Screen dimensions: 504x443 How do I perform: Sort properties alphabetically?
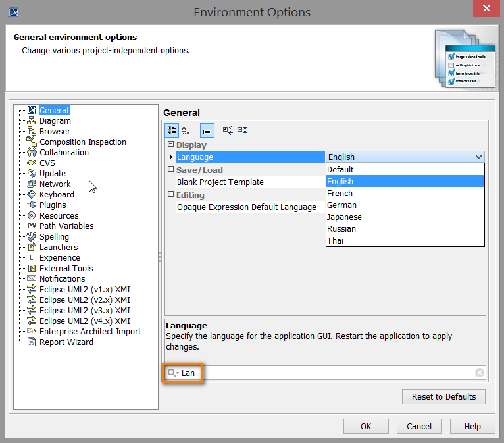click(x=186, y=130)
